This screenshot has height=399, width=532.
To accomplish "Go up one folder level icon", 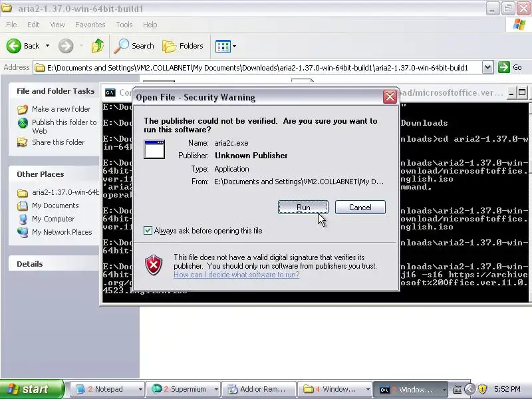I will 98,46.
